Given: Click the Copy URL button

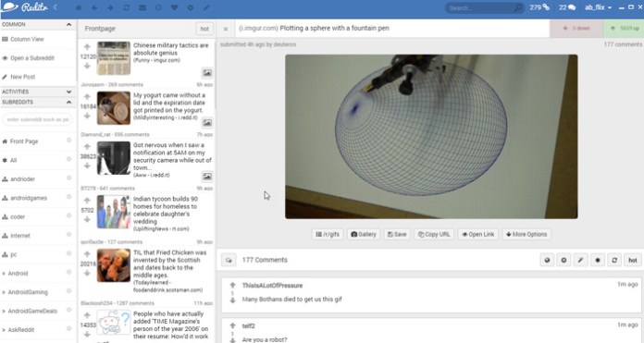Looking at the screenshot, I should click(434, 234).
